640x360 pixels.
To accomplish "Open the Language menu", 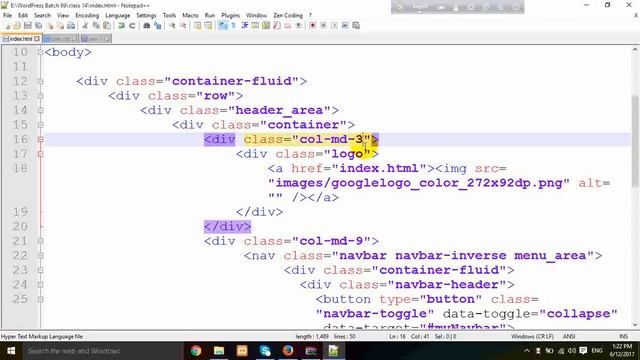I will [118, 15].
